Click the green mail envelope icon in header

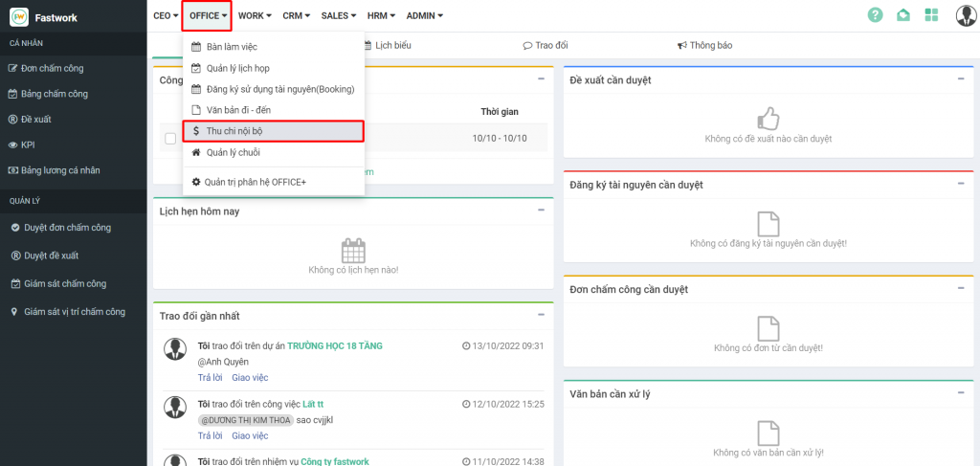902,15
